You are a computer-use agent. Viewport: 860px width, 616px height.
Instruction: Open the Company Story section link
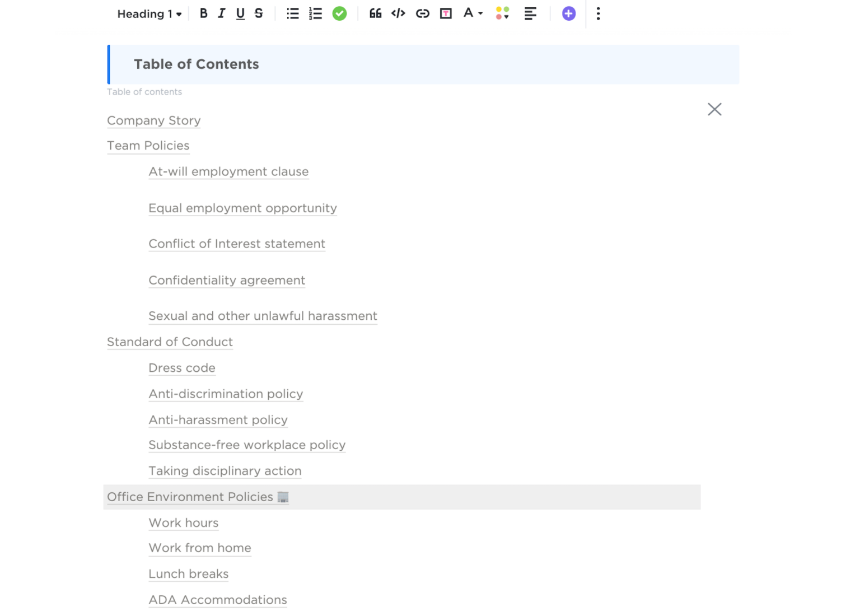pos(153,120)
